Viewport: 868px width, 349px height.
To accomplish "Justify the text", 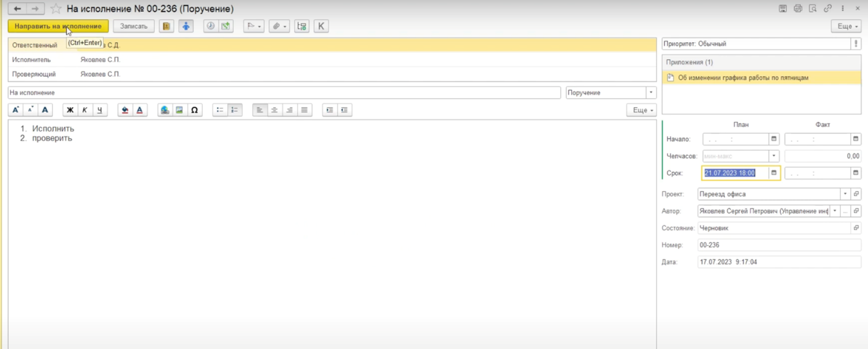I will pos(304,110).
